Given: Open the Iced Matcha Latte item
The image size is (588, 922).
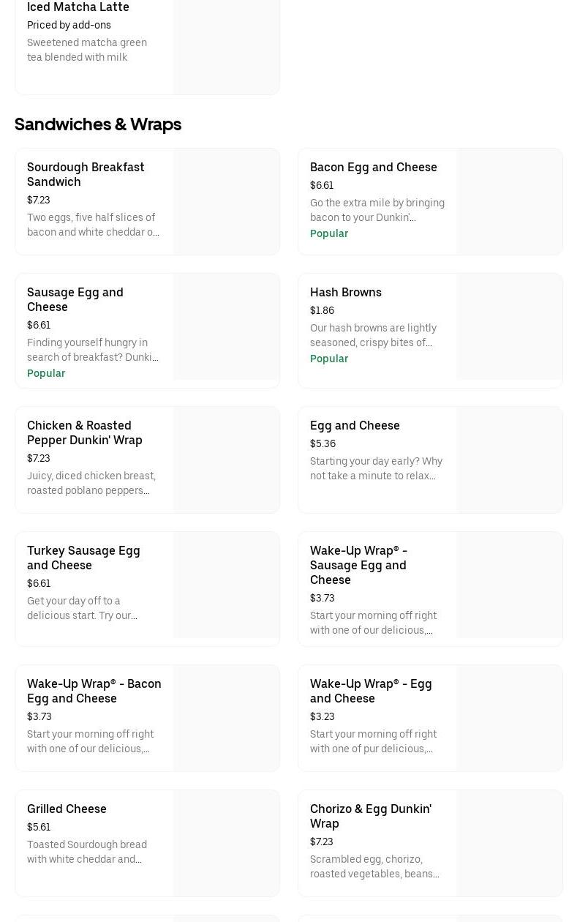Looking at the screenshot, I should coord(78,7).
